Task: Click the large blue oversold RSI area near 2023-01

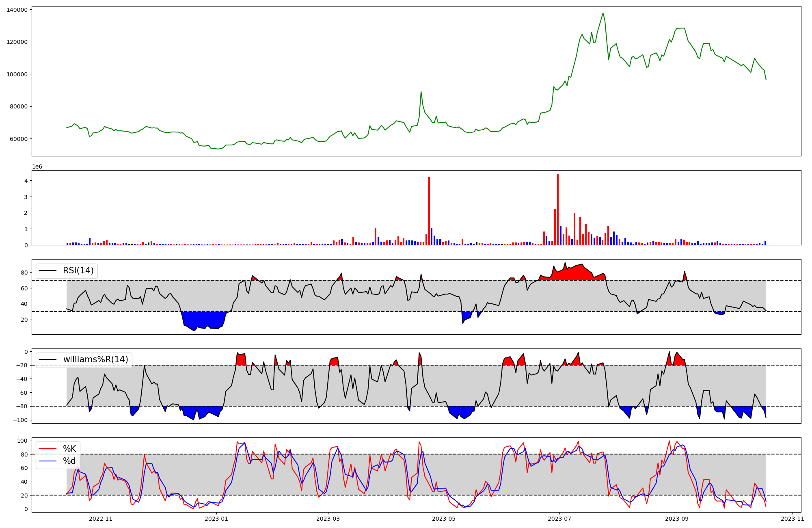Action: click(x=203, y=319)
